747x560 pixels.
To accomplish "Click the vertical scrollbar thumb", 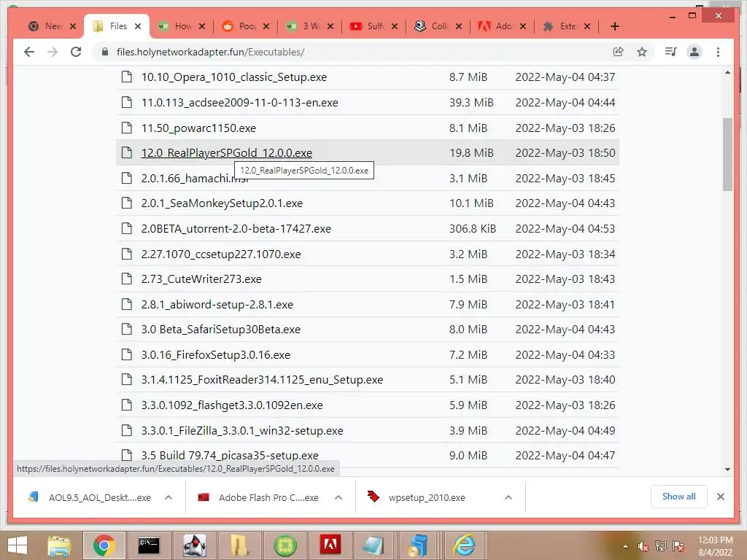I will point(727,155).
